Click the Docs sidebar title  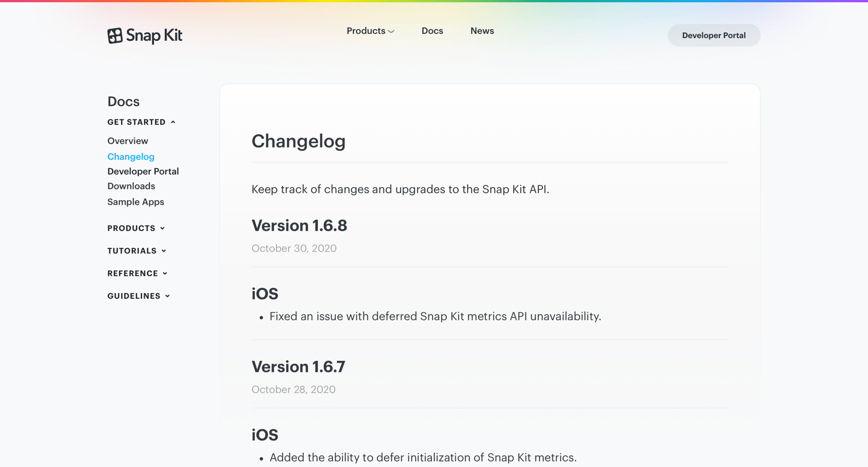click(x=123, y=102)
